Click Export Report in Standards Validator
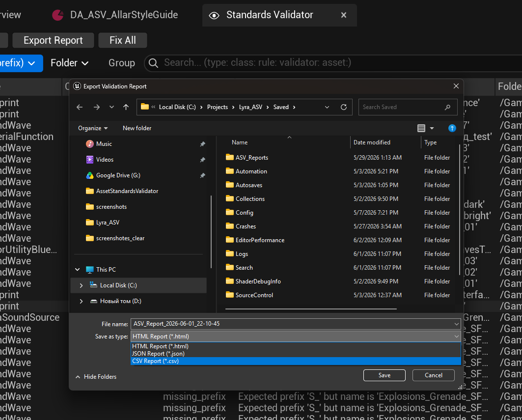Screen dimensions: 522x420 pos(53,40)
